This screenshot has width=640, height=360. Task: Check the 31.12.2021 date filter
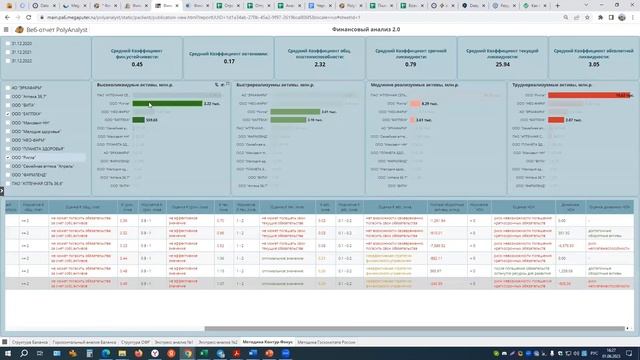click(8, 52)
